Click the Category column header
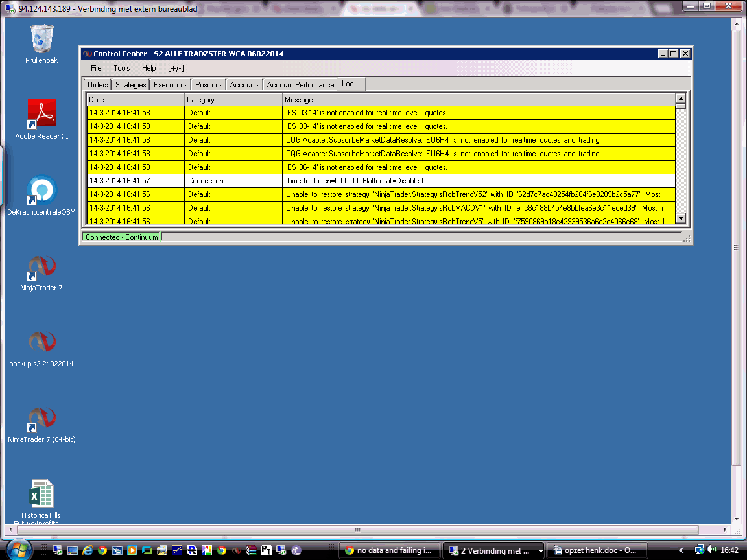The width and height of the screenshot is (747, 560). point(233,100)
